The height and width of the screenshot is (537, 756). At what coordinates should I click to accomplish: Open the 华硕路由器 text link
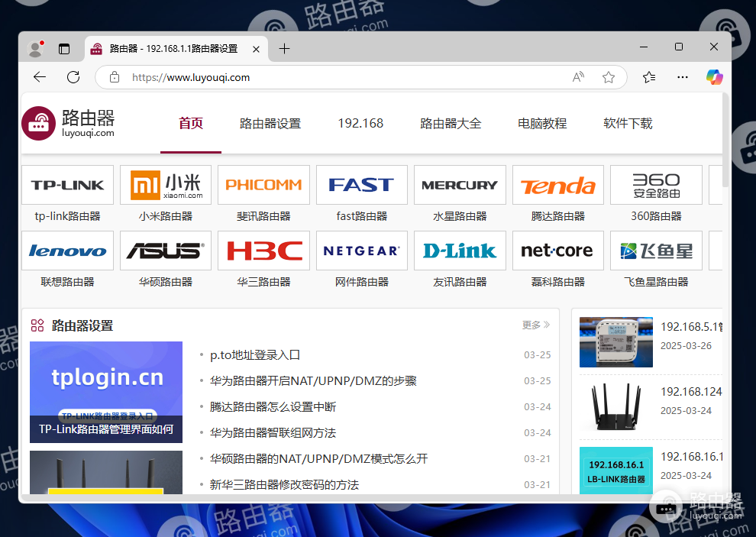tap(166, 282)
